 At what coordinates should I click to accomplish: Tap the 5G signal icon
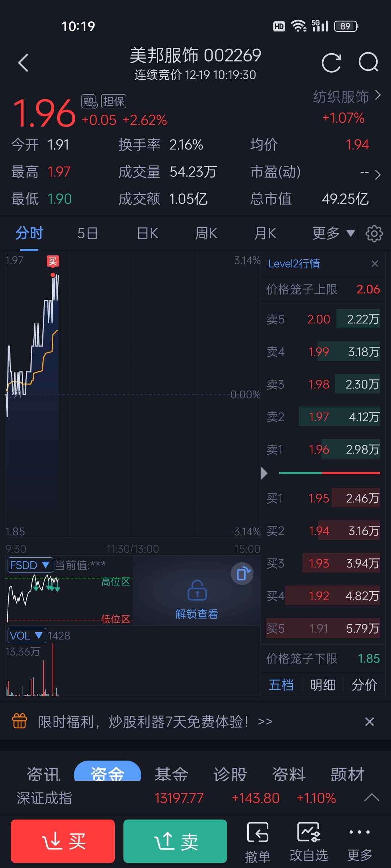pos(320,26)
